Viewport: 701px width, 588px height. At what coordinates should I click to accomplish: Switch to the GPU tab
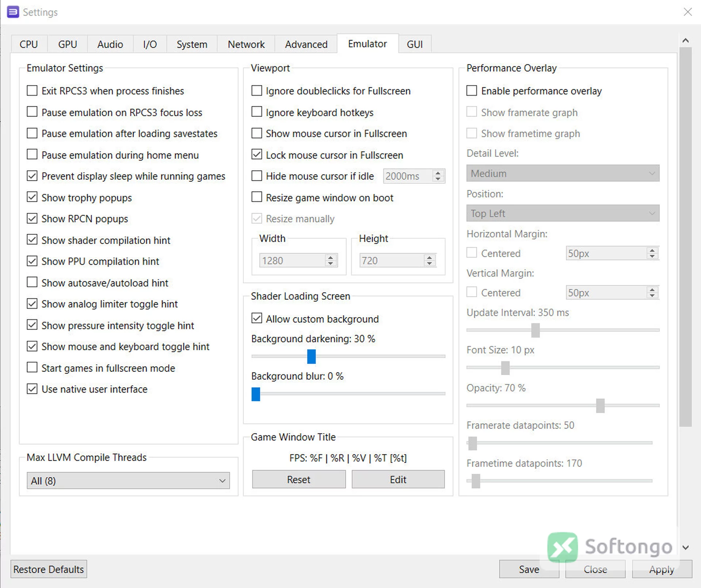(68, 44)
